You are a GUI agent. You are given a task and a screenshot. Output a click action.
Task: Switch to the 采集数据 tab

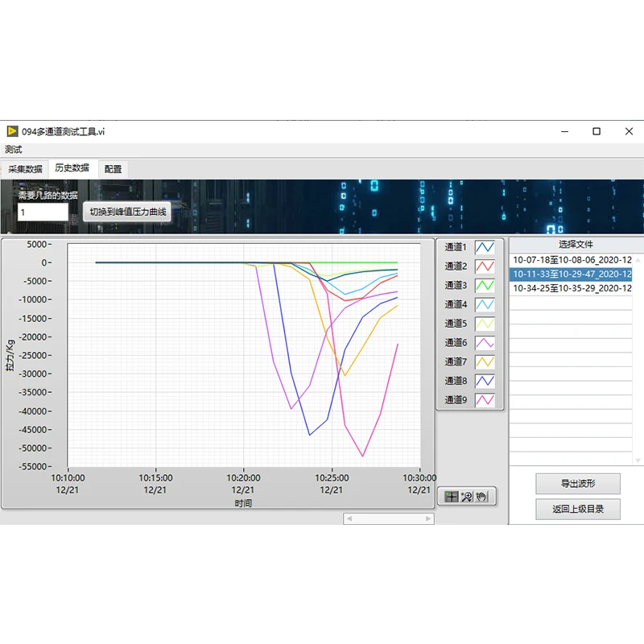coord(25,169)
